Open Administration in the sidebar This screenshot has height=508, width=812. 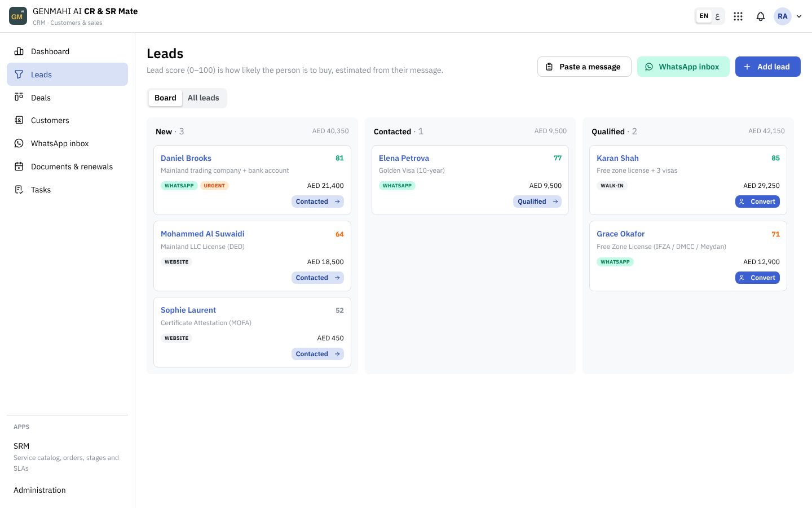click(x=67, y=490)
